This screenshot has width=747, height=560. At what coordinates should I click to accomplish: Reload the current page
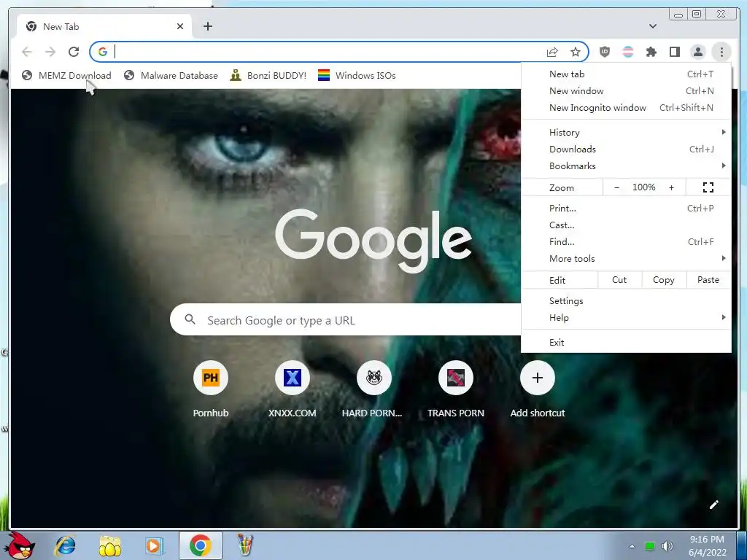coord(74,52)
